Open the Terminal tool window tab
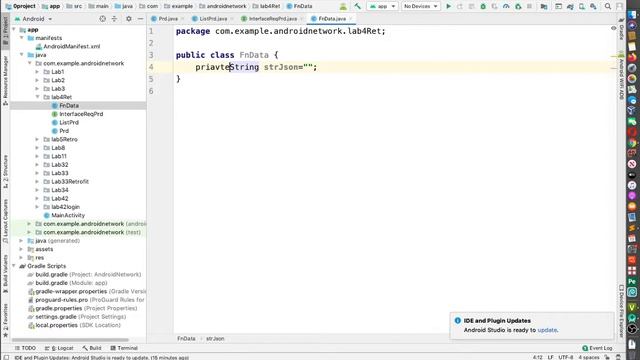 124,348
